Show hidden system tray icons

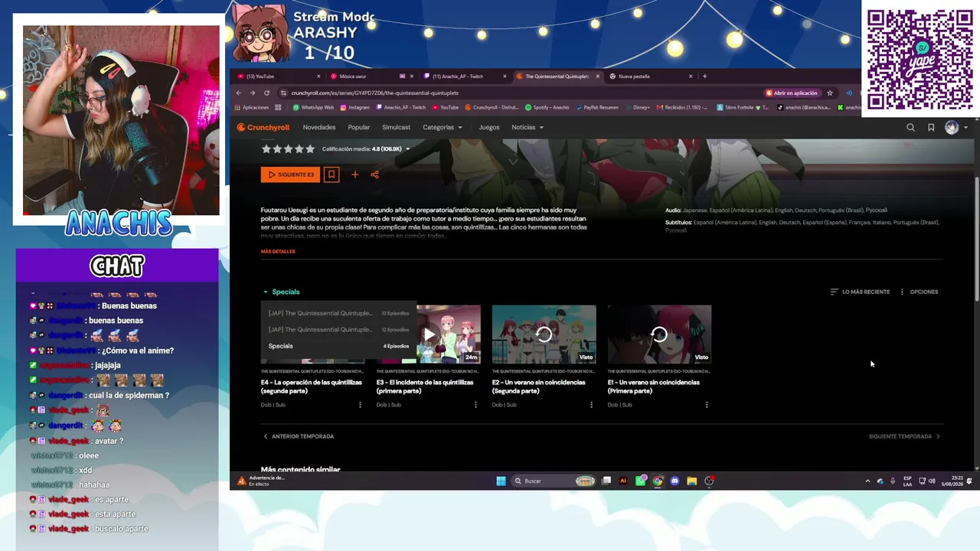[867, 481]
